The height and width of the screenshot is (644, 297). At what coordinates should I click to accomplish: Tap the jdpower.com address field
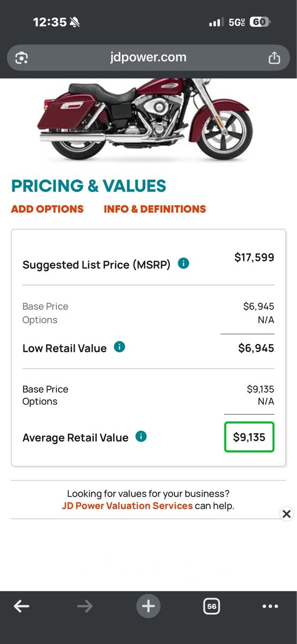[x=148, y=57]
